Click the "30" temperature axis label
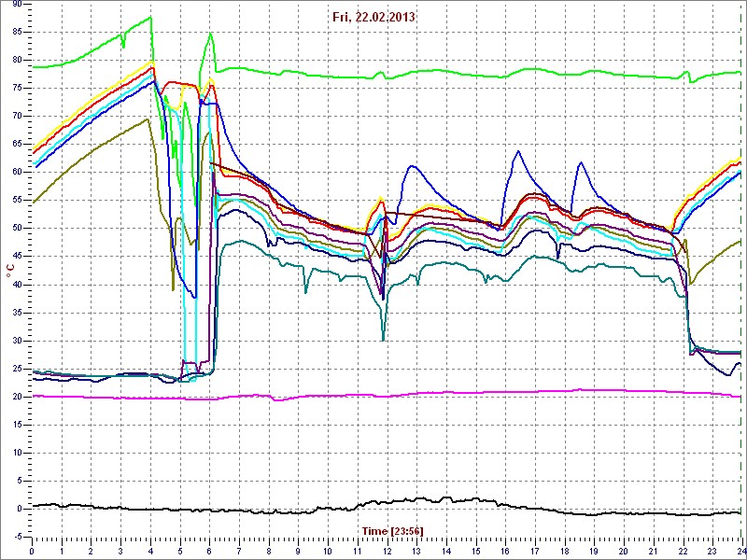The width and height of the screenshot is (747, 560). (18, 341)
